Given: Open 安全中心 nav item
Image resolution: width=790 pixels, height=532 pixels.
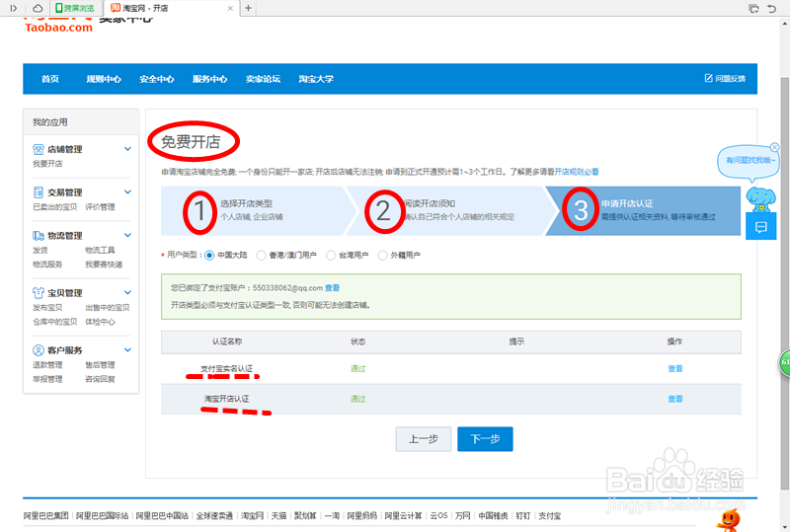Looking at the screenshot, I should pos(157,79).
